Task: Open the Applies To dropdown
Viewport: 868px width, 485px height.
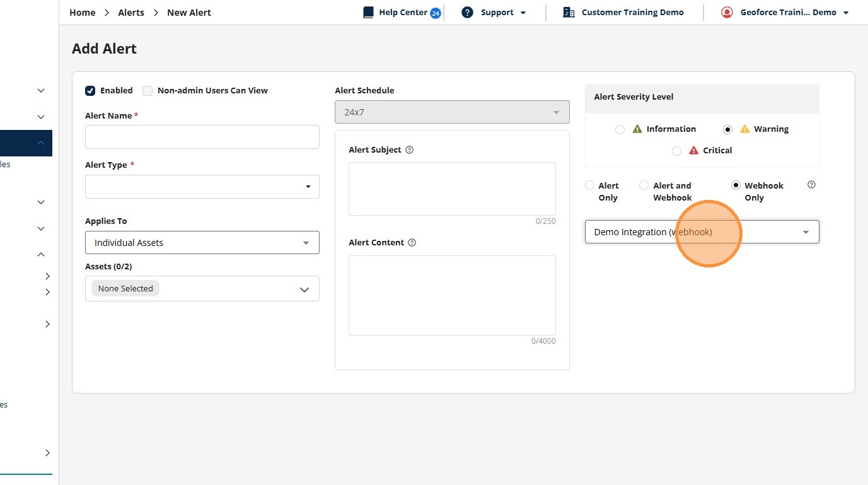Action: 202,243
